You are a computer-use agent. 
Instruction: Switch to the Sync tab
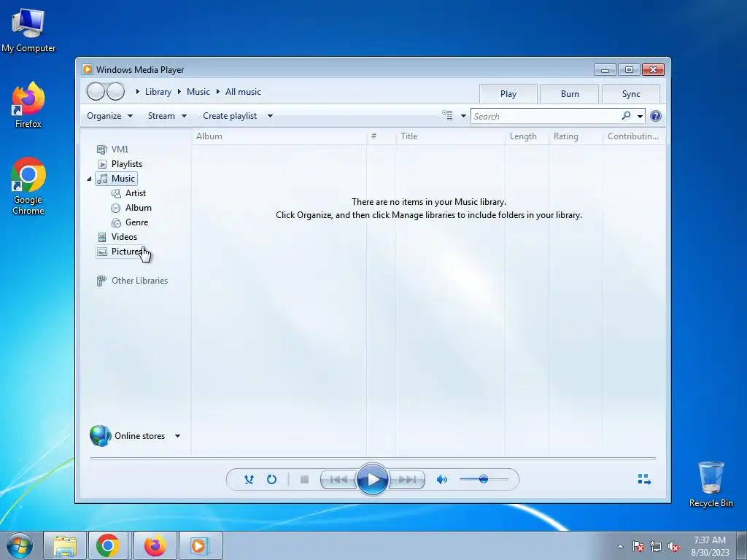(631, 94)
